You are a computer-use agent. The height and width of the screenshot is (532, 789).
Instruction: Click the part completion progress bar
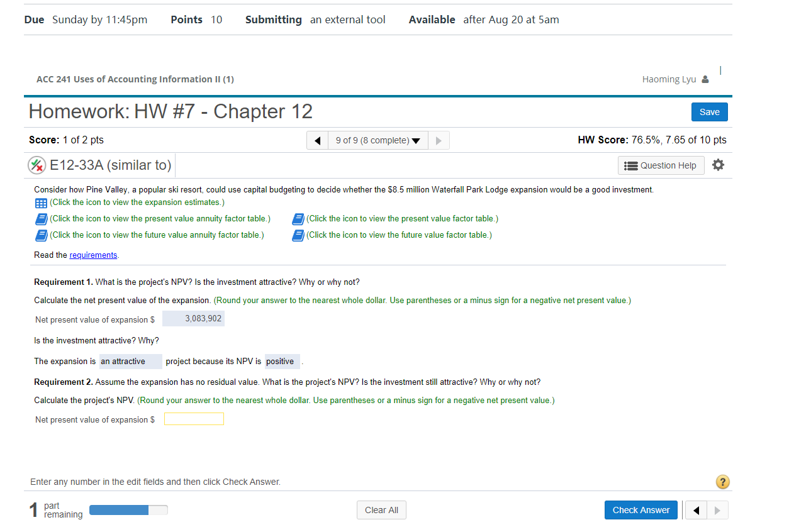[128, 510]
